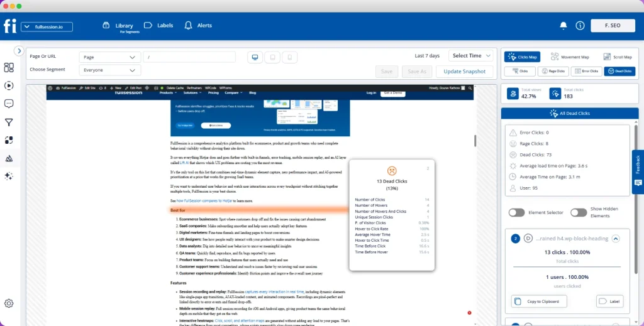Screen dimensions: 644x326
Task: Select the tablet device view icon
Action: click(272, 57)
